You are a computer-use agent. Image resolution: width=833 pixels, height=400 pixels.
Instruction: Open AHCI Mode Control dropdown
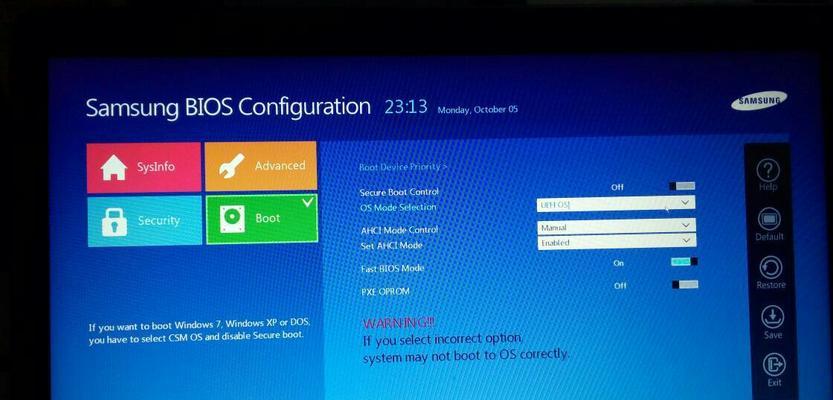point(616,227)
